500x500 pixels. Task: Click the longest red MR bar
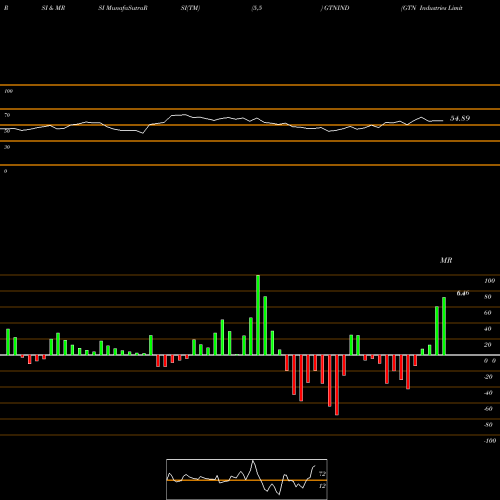point(337,385)
